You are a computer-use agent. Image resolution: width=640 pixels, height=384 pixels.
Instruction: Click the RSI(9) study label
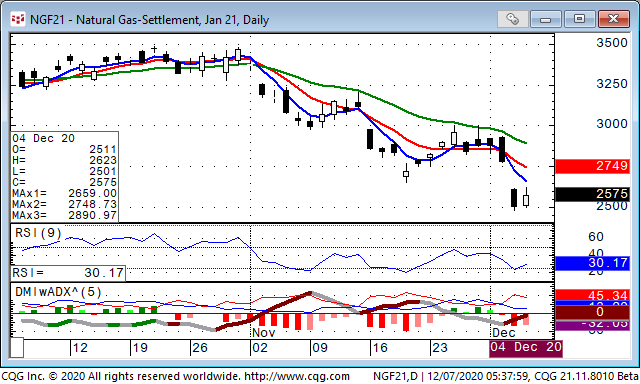[38, 233]
